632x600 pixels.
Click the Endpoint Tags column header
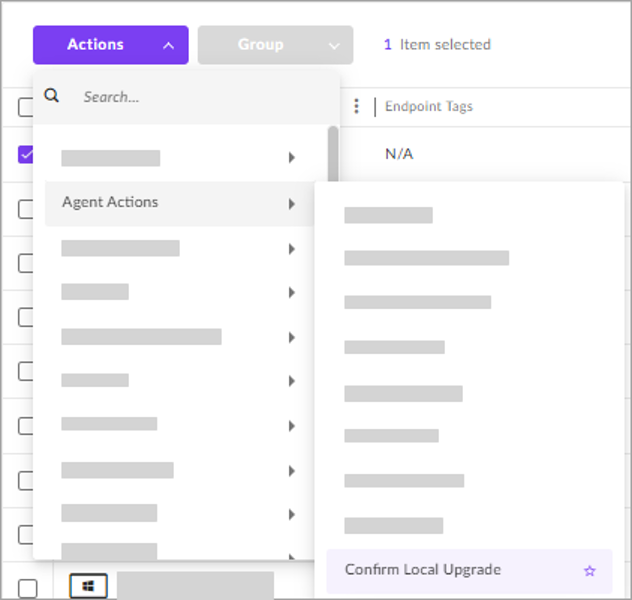429,106
